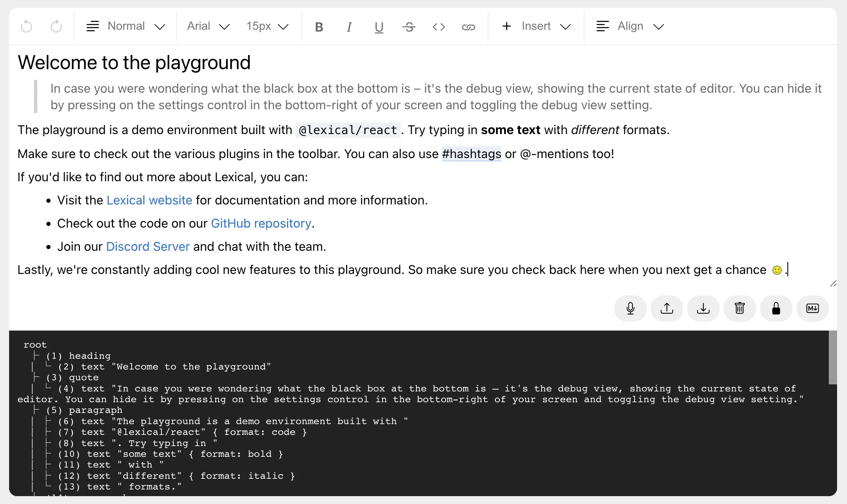Click the export download icon
847x504 pixels.
point(703,308)
